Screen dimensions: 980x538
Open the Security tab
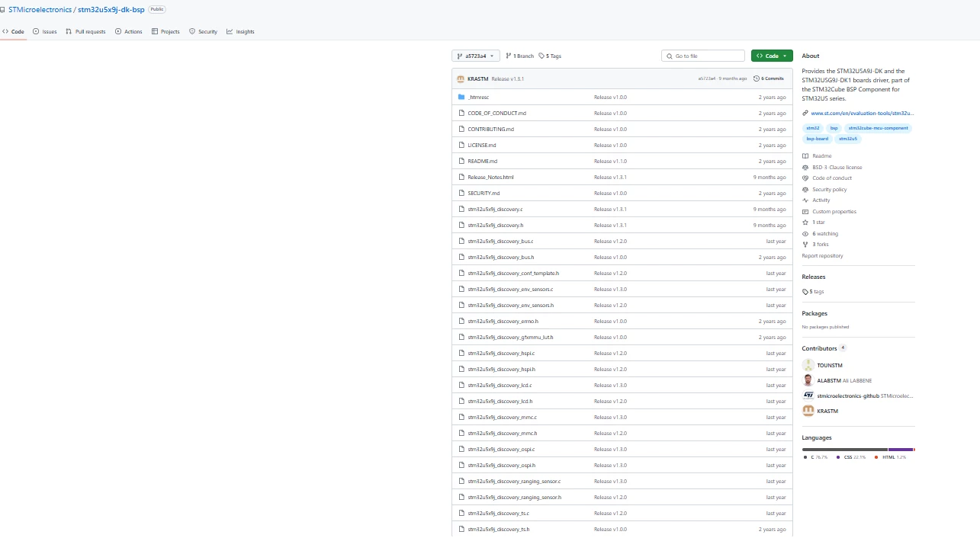[203, 31]
